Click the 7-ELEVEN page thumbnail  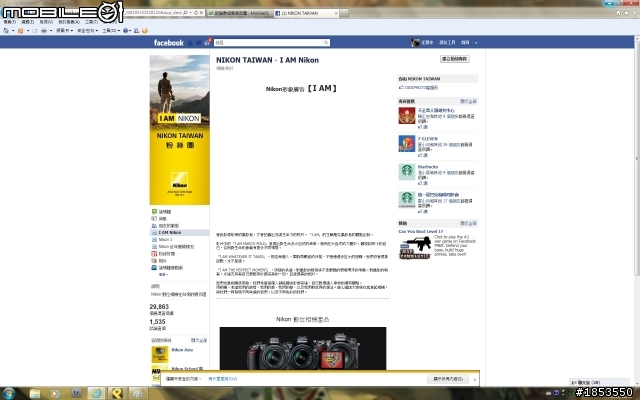click(x=407, y=144)
